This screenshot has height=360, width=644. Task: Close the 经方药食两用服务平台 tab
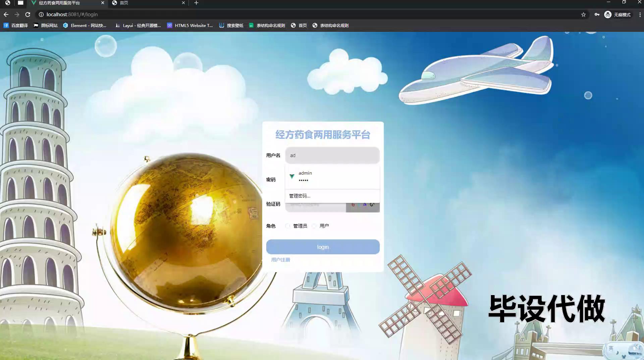click(103, 3)
